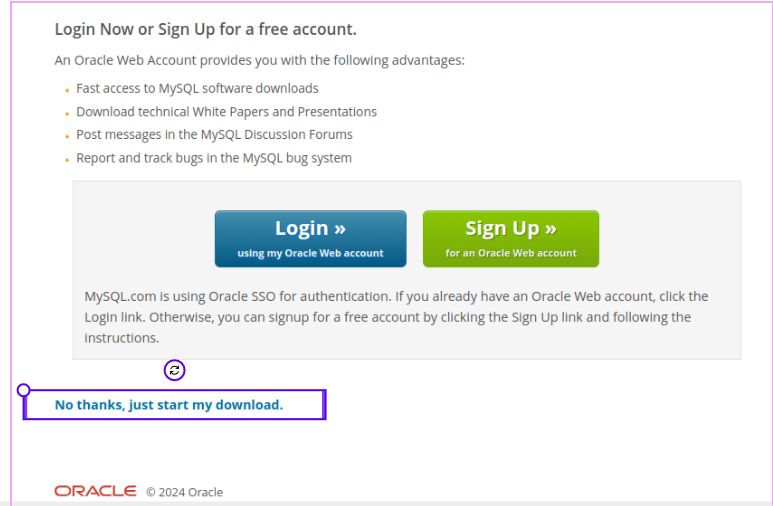Click the orange bullet beside 'Report and track bugs'
The image size is (773, 506).
pos(66,160)
